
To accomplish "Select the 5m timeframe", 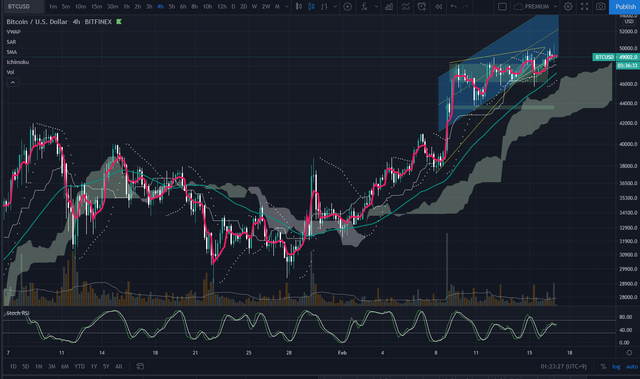I will (x=66, y=7).
